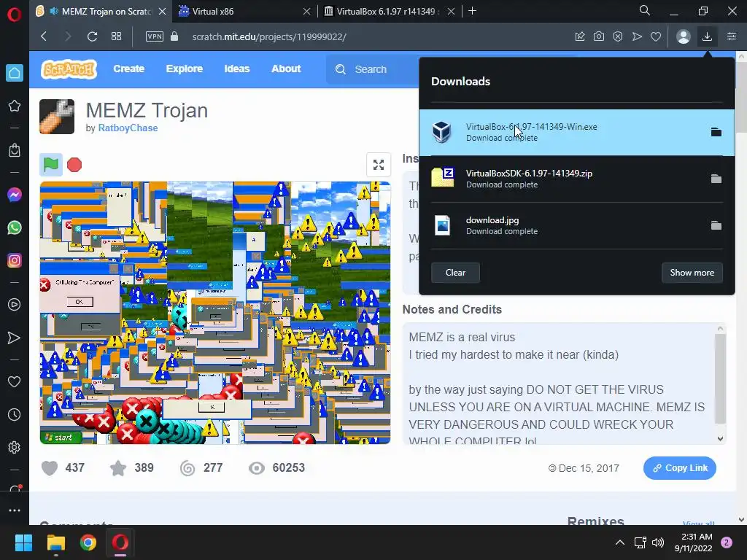Open File Explorer from taskbar

pyautogui.click(x=55, y=542)
